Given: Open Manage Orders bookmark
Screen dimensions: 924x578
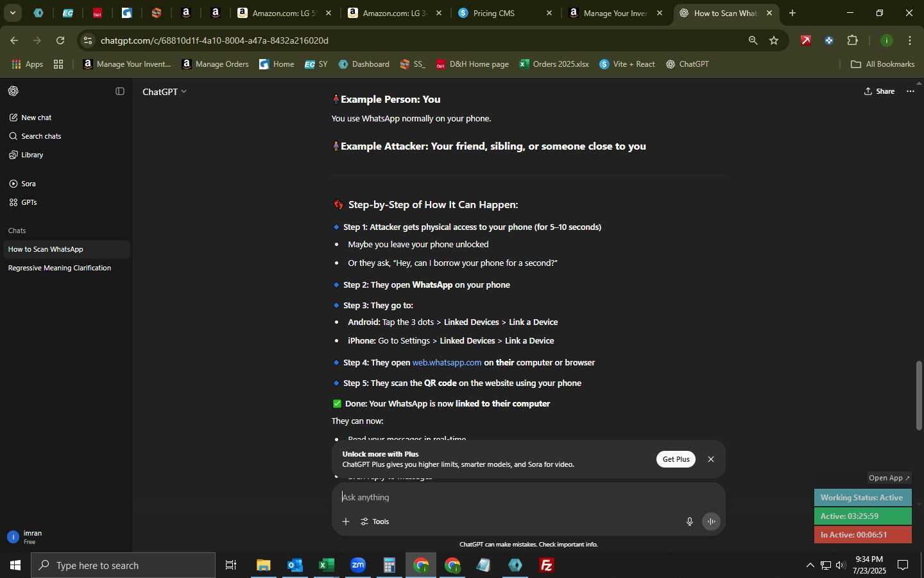Looking at the screenshot, I should pyautogui.click(x=216, y=64).
